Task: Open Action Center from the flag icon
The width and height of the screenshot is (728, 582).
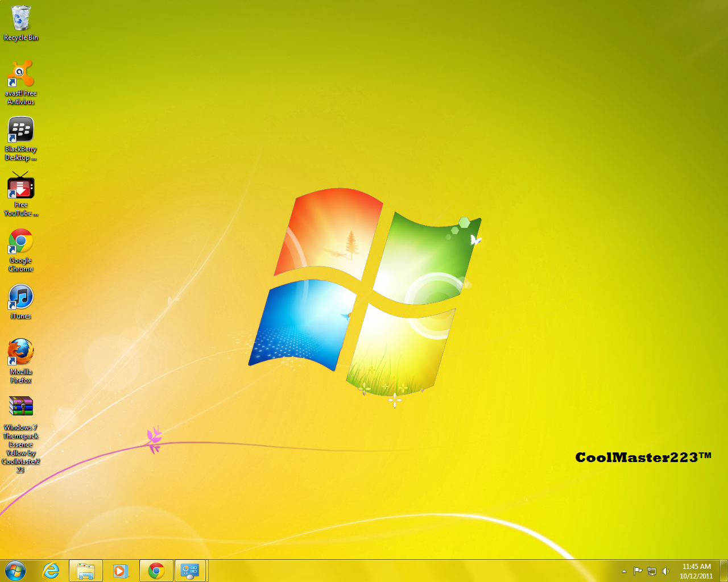Action: [638, 571]
